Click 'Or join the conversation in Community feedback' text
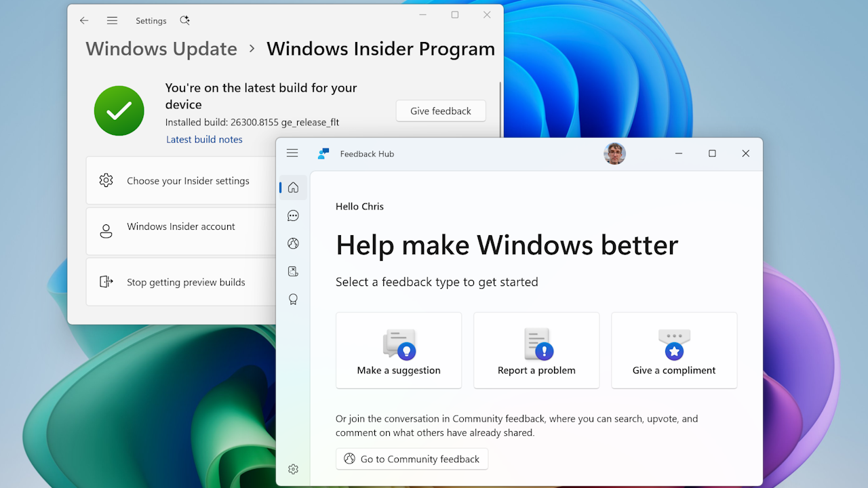This screenshot has height=488, width=868. tap(517, 426)
